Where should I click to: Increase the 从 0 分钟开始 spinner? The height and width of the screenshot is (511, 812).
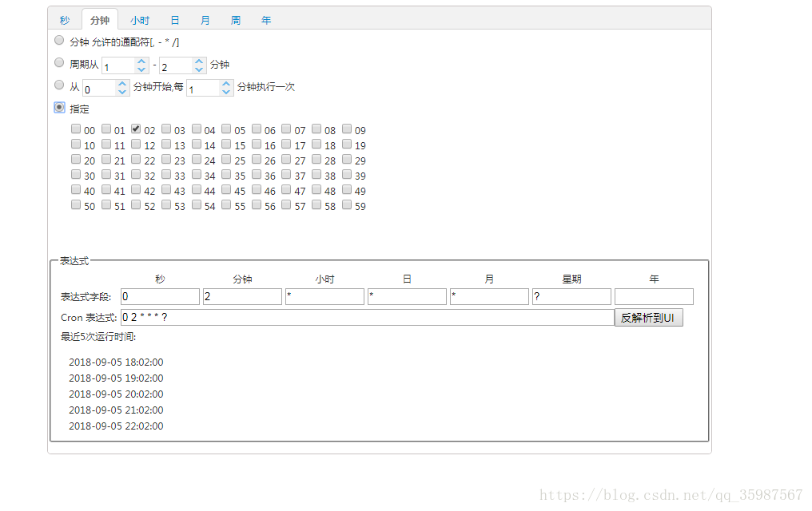[122, 84]
